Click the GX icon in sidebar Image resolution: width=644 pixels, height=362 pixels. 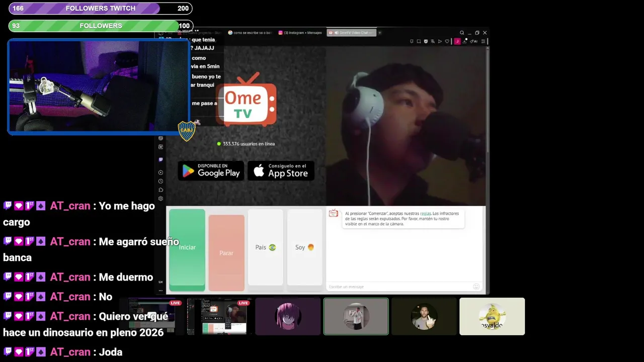tap(160, 282)
